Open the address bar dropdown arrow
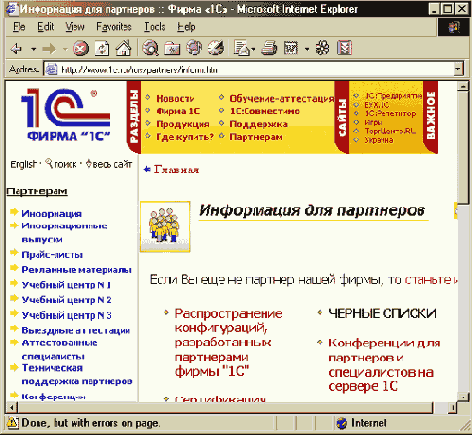Image resolution: width=472 pixels, height=435 pixels. tap(458, 69)
